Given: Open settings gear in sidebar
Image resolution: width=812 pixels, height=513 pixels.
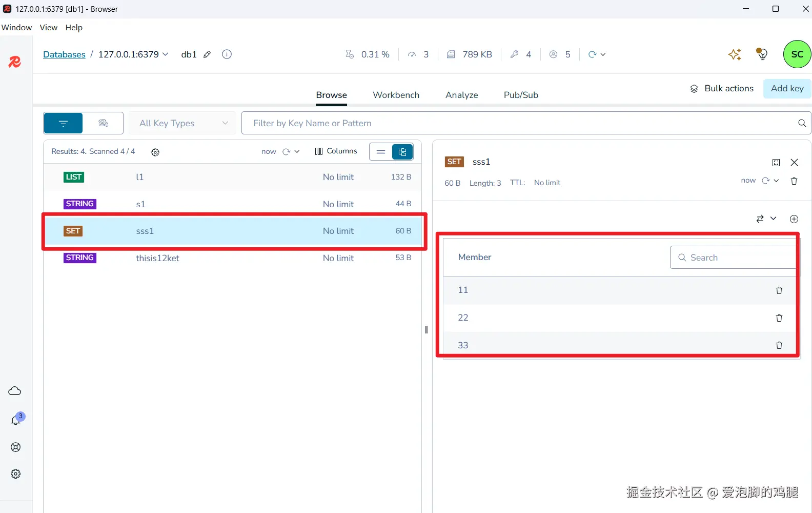Looking at the screenshot, I should (x=16, y=474).
